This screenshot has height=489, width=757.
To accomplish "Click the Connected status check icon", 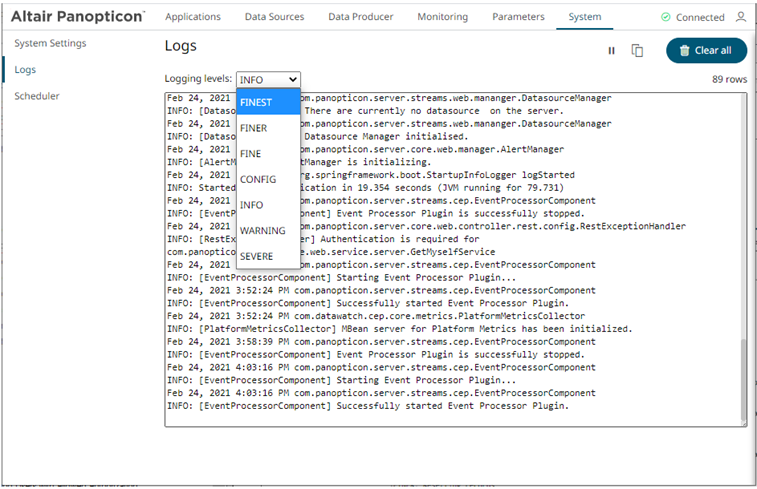I will pyautogui.click(x=666, y=17).
